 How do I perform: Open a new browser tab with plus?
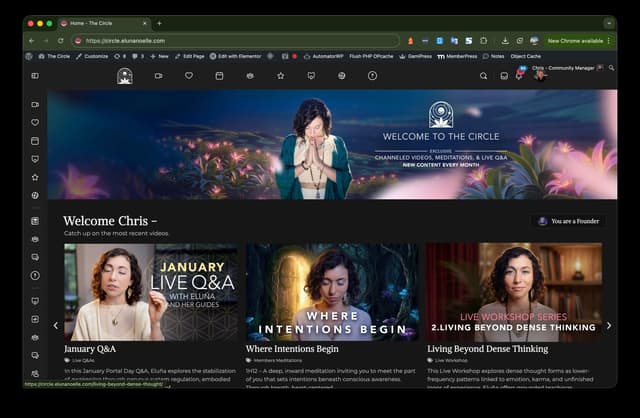(x=159, y=23)
